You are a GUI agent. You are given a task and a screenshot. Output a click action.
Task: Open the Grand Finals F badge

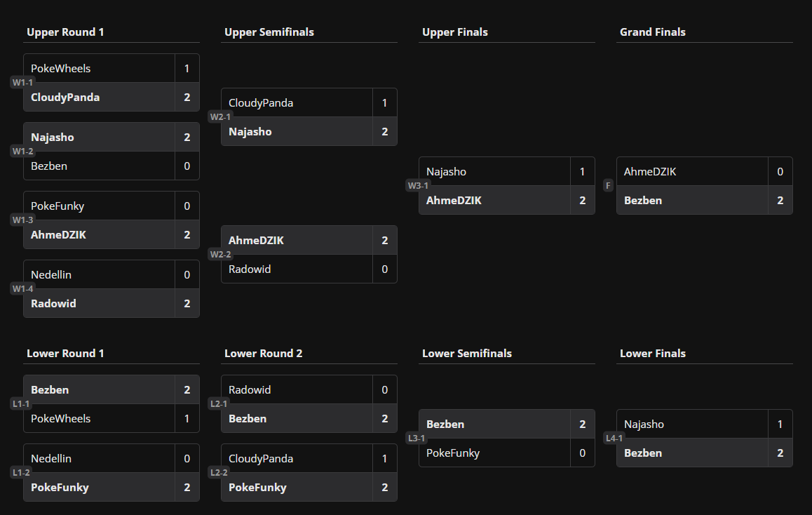608,186
